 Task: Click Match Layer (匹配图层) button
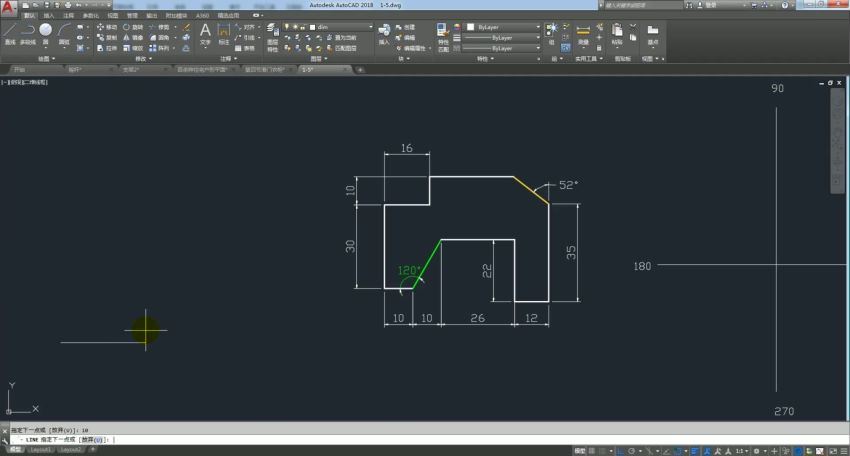(342, 48)
